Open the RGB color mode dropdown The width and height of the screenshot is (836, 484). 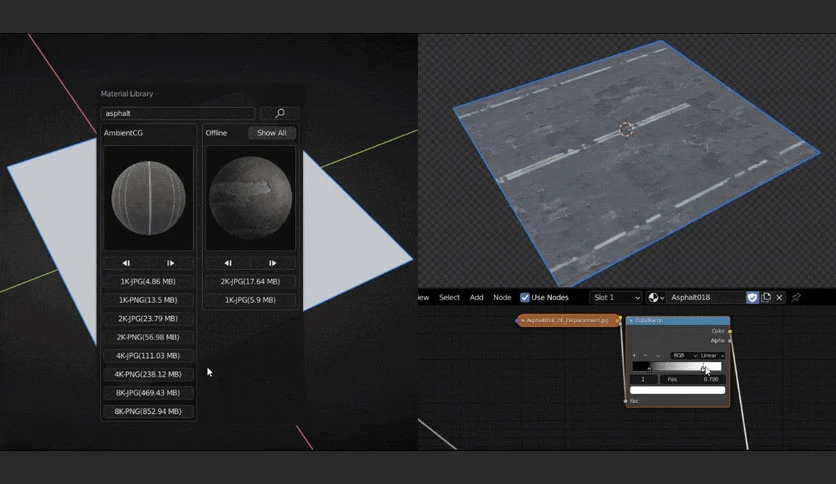(x=684, y=356)
